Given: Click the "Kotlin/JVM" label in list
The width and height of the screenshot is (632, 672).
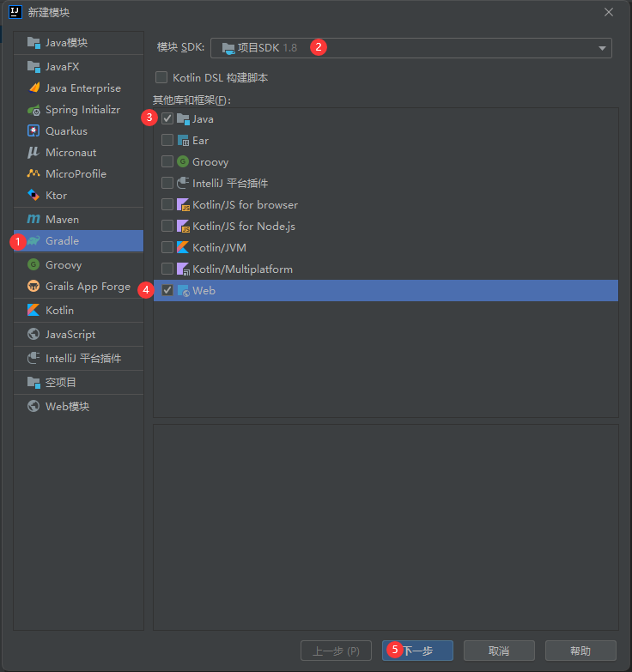Looking at the screenshot, I should click(x=219, y=248).
